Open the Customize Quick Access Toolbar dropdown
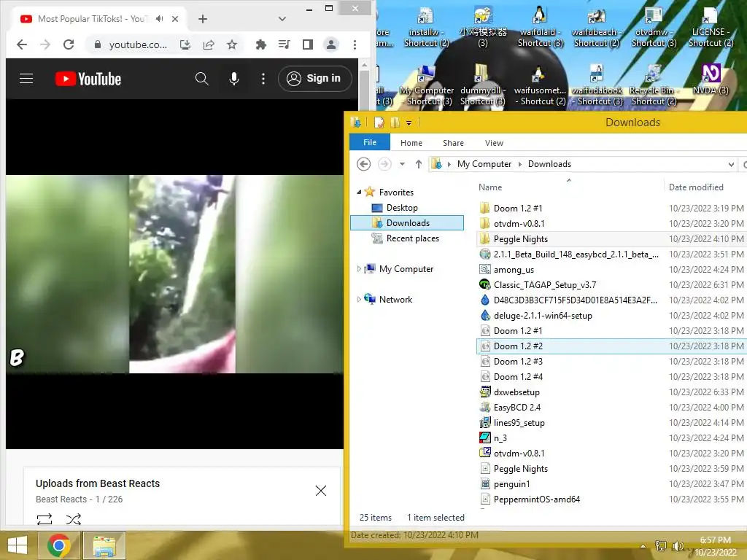Viewport: 747px width, 560px height. click(x=409, y=122)
